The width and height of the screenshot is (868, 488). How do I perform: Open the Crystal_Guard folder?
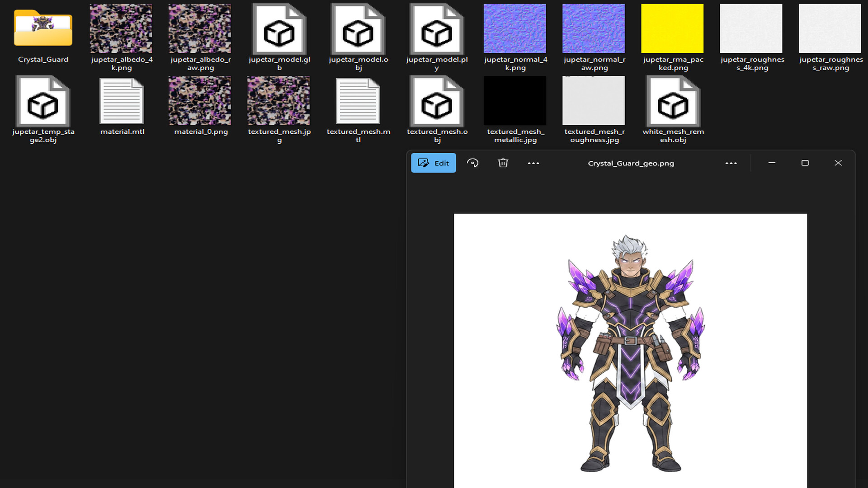click(43, 28)
